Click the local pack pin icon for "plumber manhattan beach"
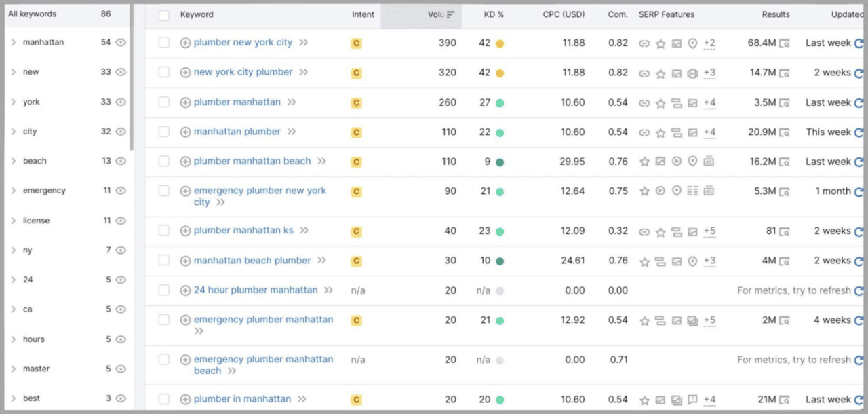The width and height of the screenshot is (868, 414). 694,162
